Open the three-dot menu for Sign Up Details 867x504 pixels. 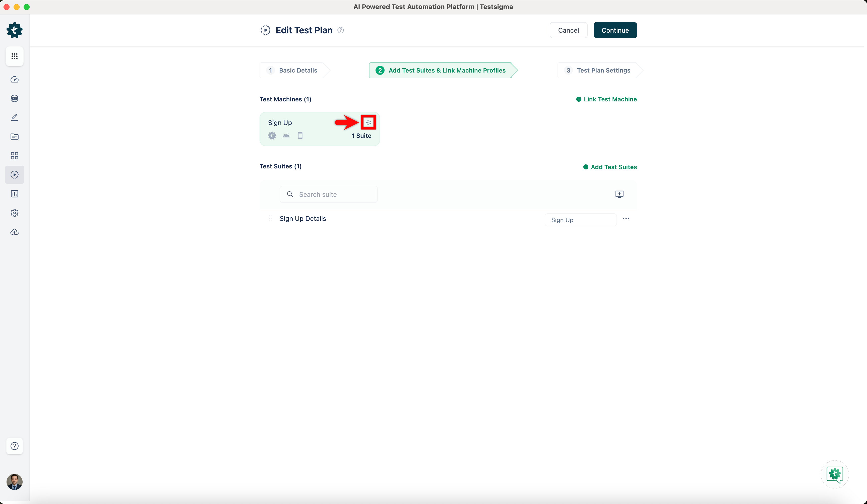(626, 218)
